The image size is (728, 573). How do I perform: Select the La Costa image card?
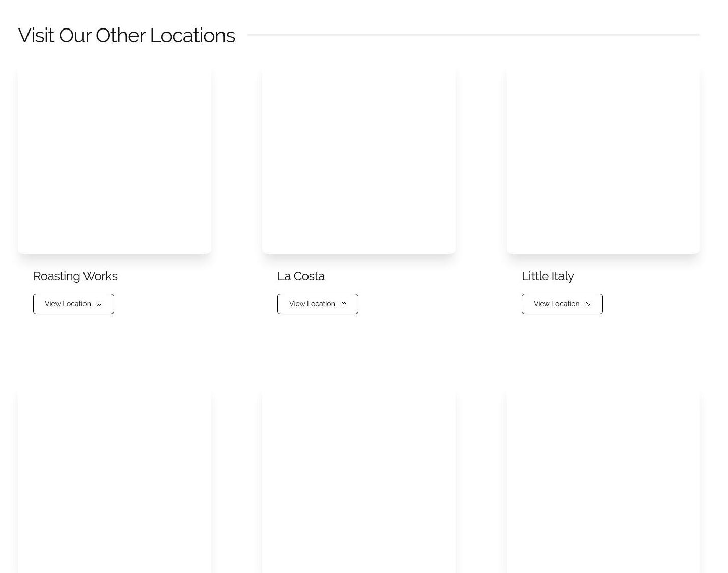pos(359,157)
